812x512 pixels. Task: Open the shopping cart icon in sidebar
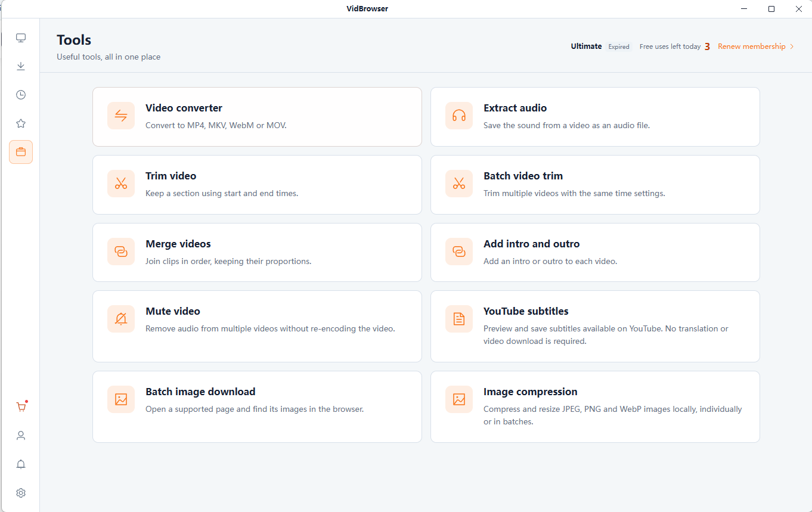tap(21, 407)
